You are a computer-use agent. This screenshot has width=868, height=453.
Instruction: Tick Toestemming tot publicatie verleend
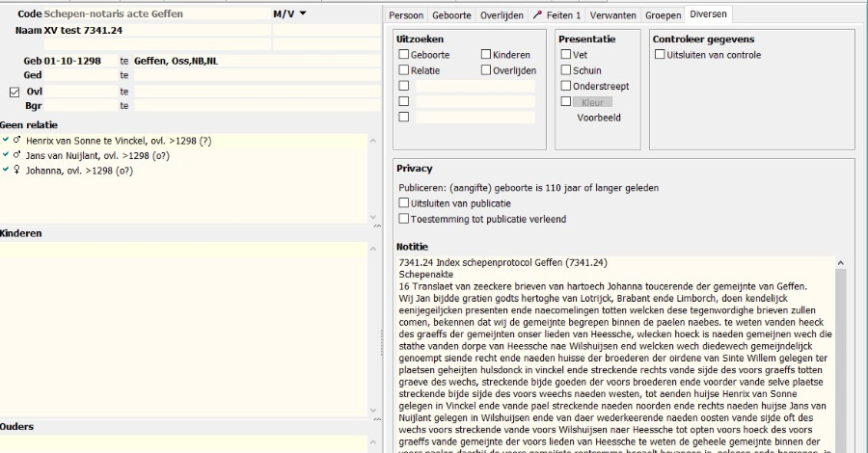point(404,219)
